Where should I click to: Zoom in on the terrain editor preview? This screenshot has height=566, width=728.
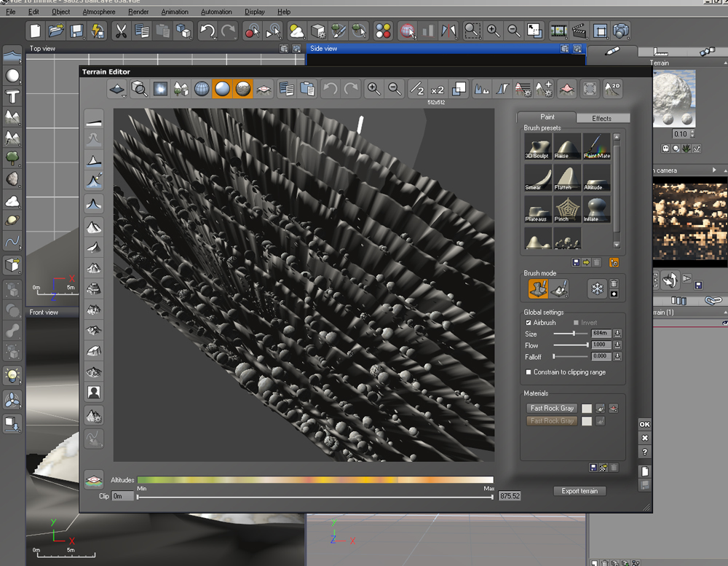(373, 89)
